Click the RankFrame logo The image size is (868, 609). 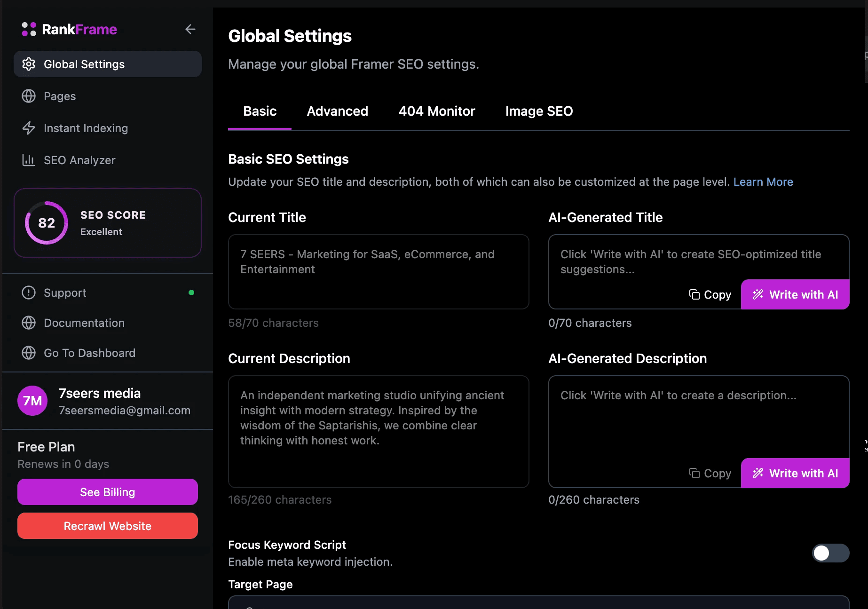(69, 29)
